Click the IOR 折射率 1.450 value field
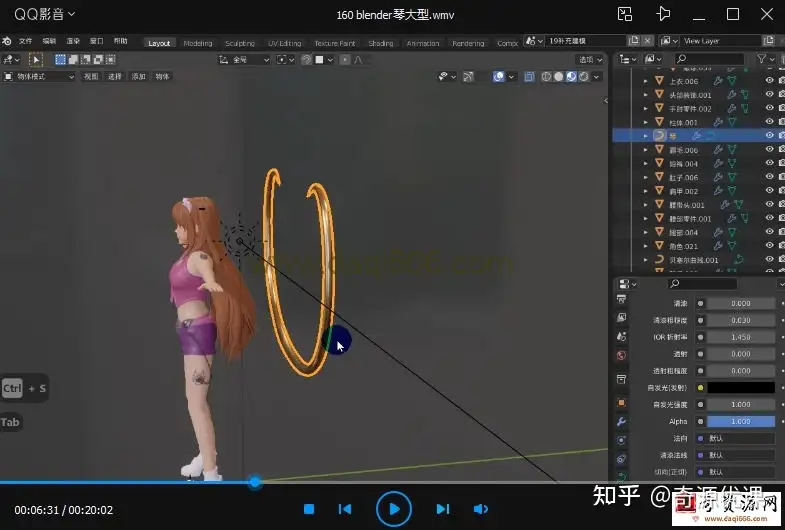 741,337
